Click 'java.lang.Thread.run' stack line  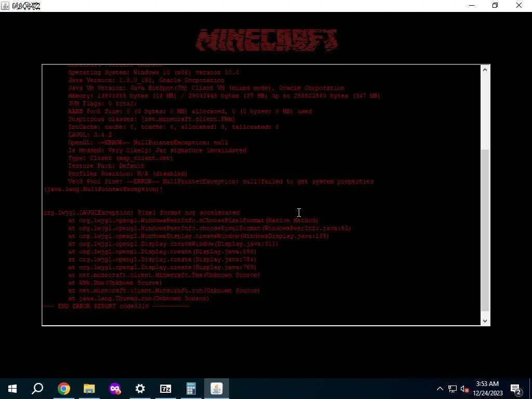pyautogui.click(x=138, y=299)
